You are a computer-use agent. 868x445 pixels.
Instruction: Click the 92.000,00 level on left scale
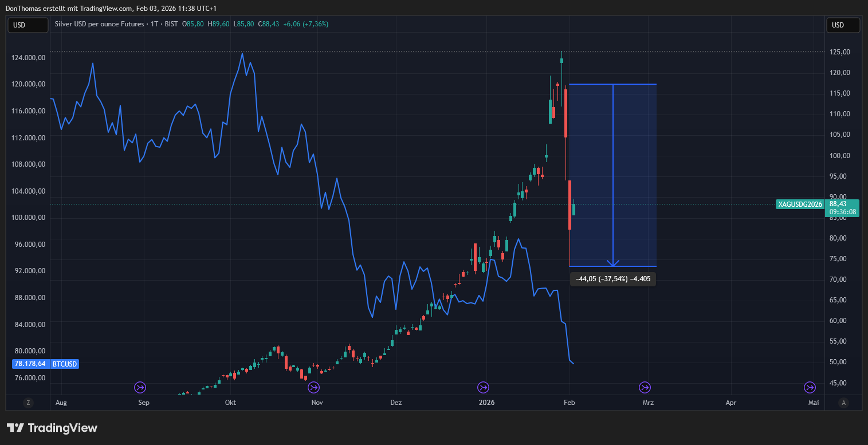tap(30, 271)
